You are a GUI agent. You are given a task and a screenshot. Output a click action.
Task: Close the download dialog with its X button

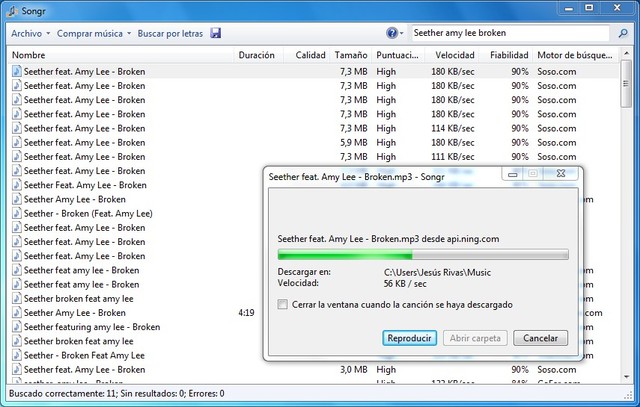click(561, 174)
